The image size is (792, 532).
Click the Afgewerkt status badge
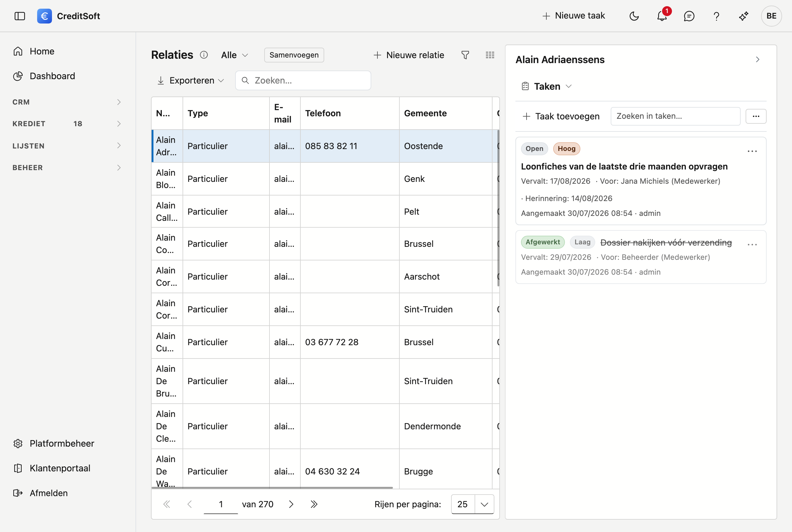coord(543,242)
